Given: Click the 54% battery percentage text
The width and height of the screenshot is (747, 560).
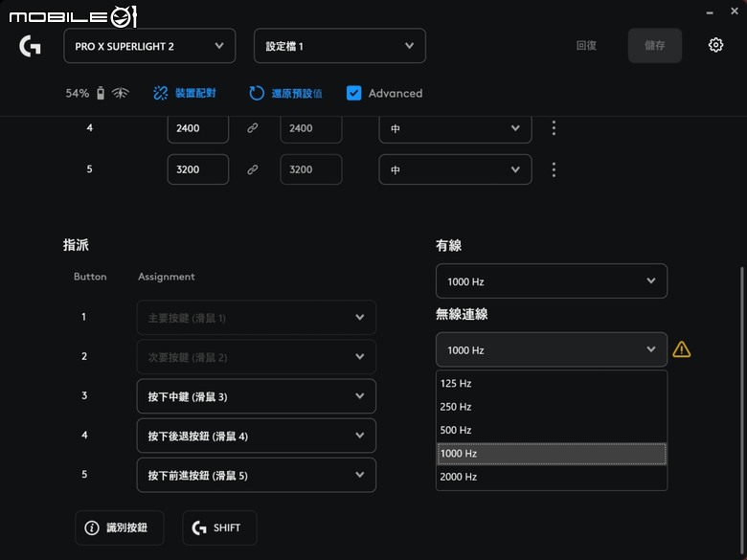Looking at the screenshot, I should 78,94.
